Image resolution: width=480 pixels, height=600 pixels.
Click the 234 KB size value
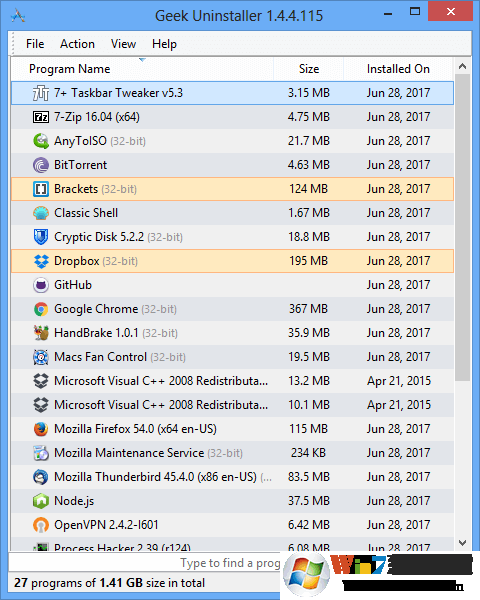[308, 453]
